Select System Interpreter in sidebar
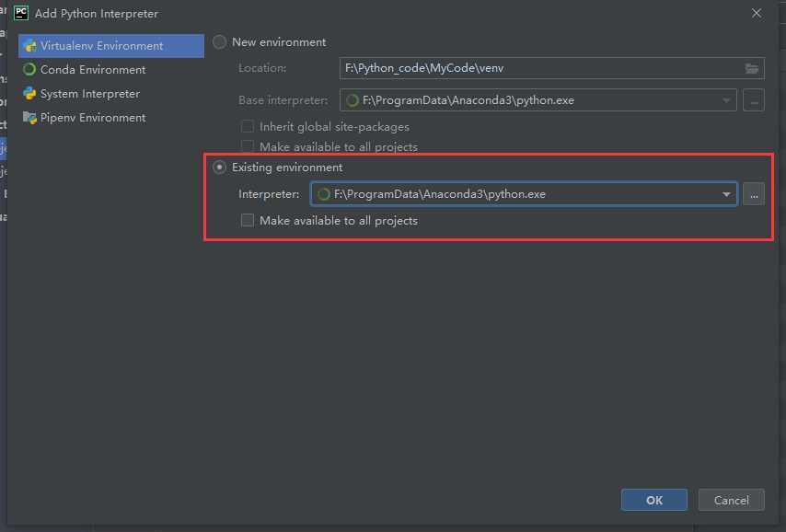 (110, 94)
